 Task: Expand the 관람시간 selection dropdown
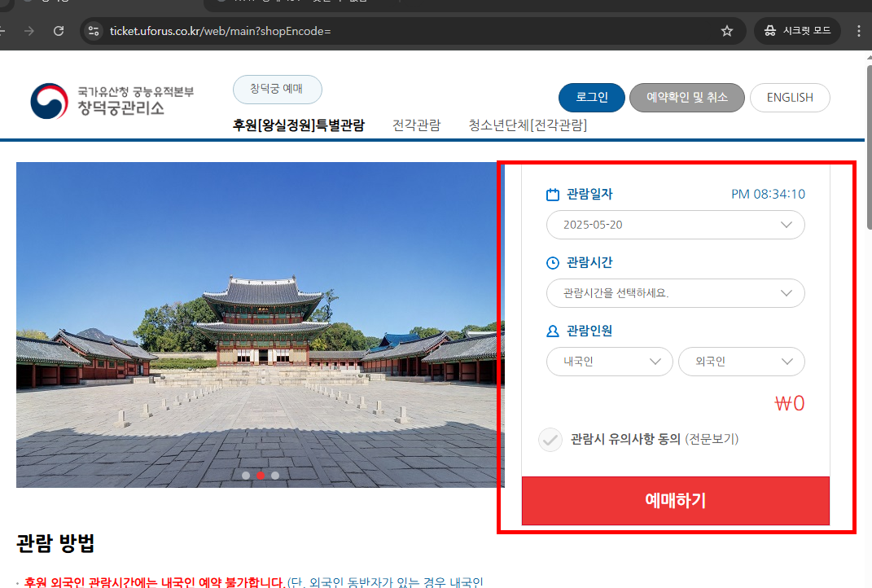click(675, 293)
